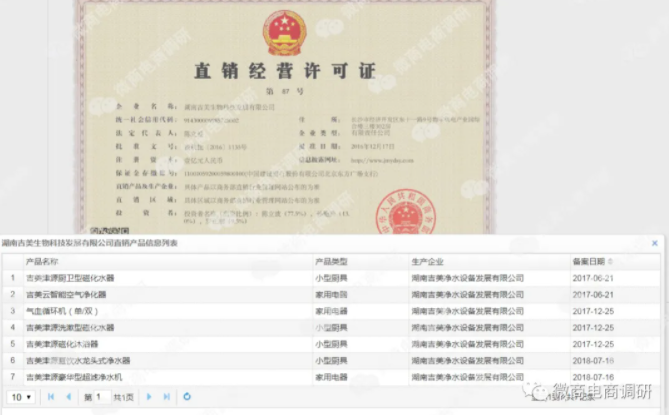Click manufacturer name in row 7
The image size is (669, 415).
pos(468,377)
